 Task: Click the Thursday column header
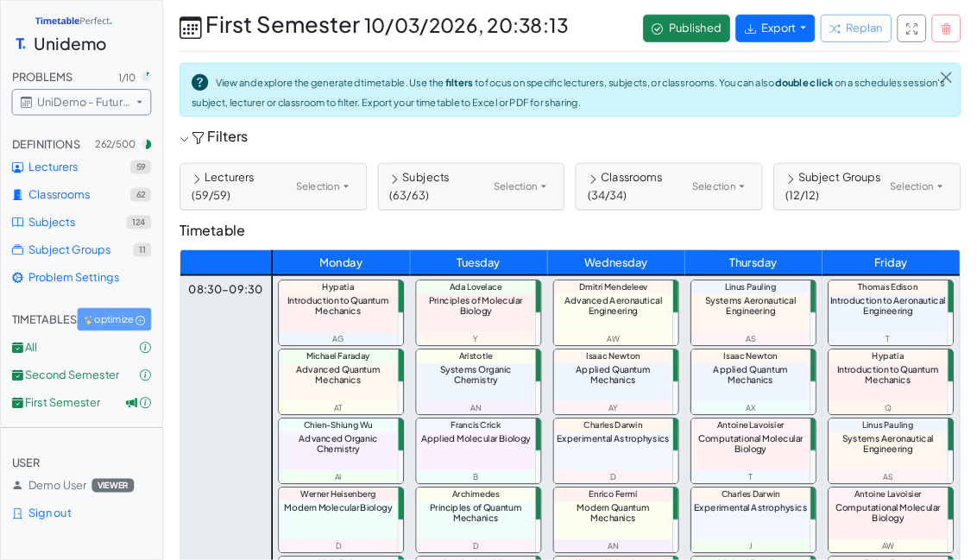753,263
